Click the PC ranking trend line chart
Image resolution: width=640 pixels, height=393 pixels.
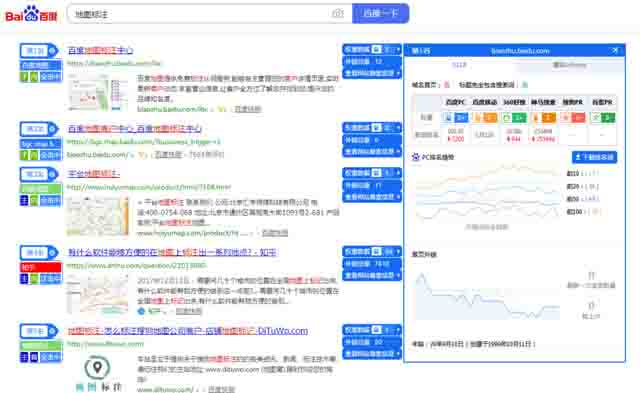pyautogui.click(x=487, y=194)
